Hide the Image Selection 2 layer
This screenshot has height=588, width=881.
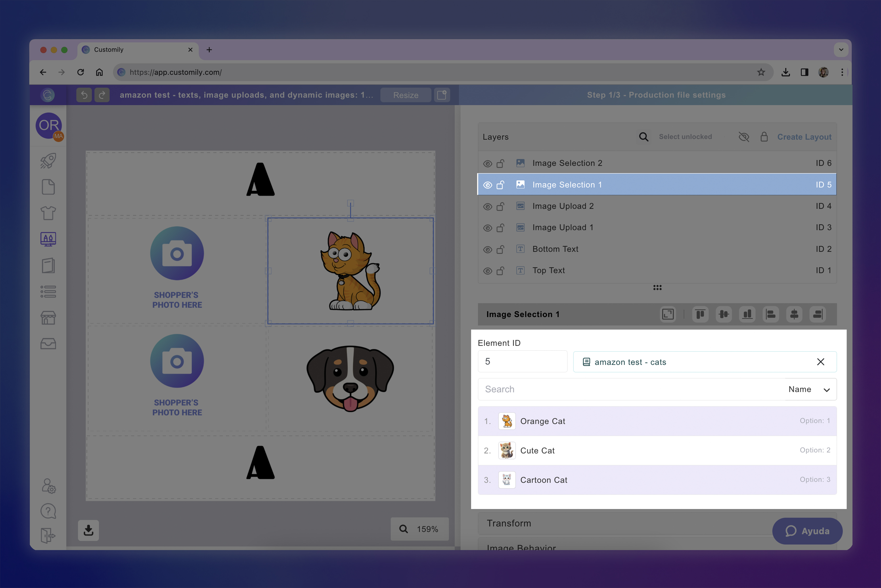pyautogui.click(x=487, y=163)
